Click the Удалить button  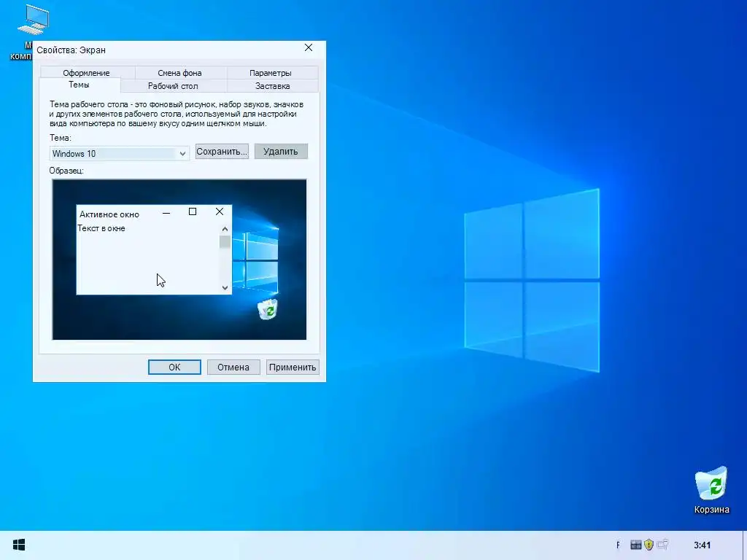281,152
